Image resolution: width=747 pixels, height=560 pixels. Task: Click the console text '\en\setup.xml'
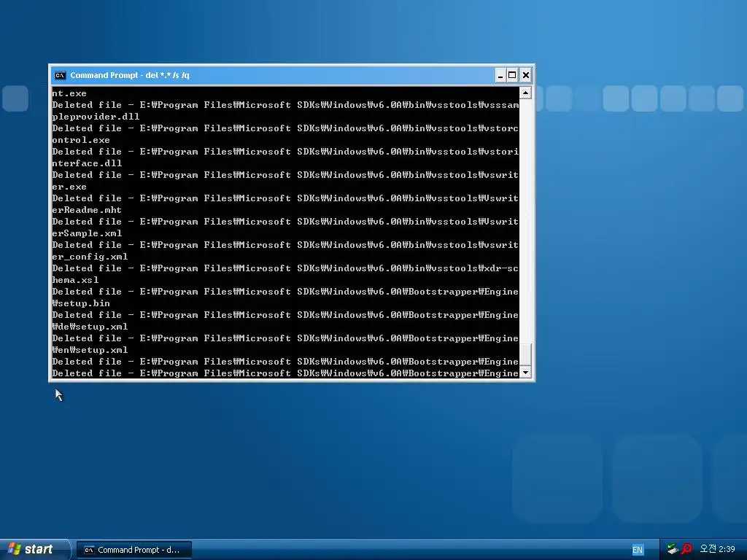click(x=90, y=350)
